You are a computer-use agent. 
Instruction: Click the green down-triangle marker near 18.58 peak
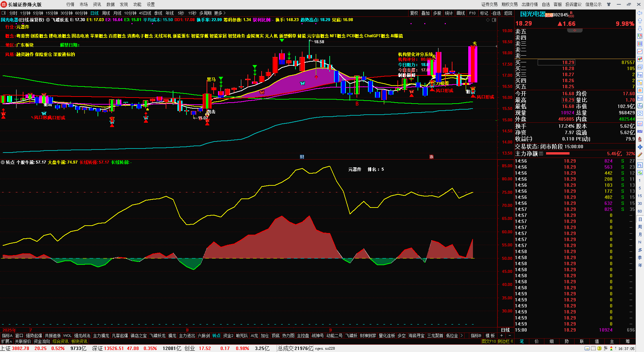282,40
